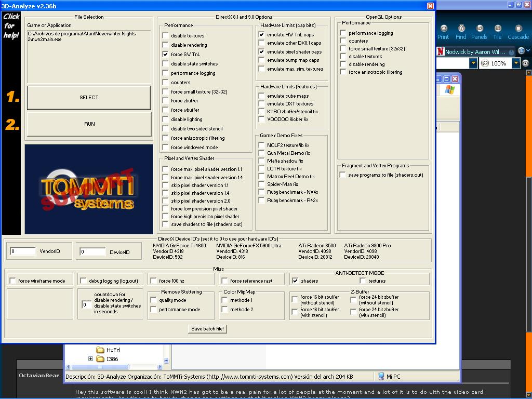532x399 pixels.
Task: Enable ANTI-DETECT MODE 'textures' checkbox
Action: tap(363, 281)
